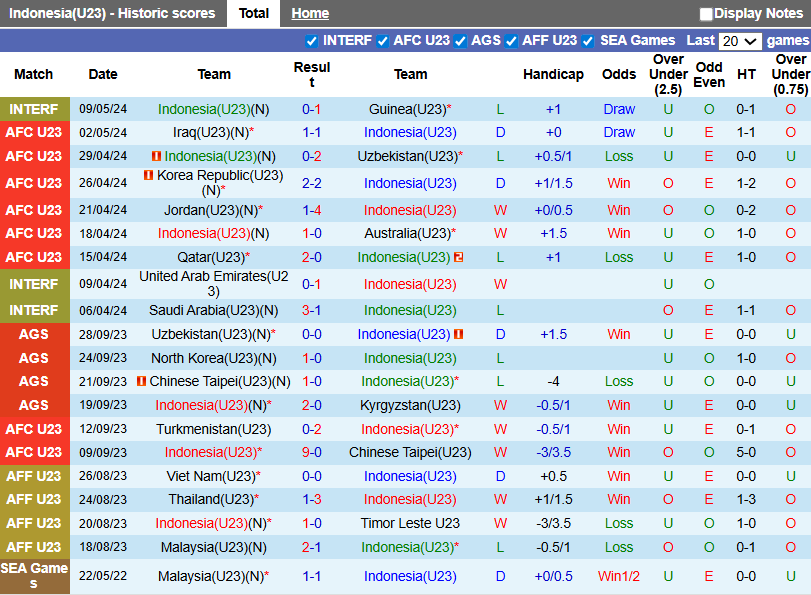This screenshot has height=595, width=811.
Task: Open Guinea(U23) team link
Action: 410,109
